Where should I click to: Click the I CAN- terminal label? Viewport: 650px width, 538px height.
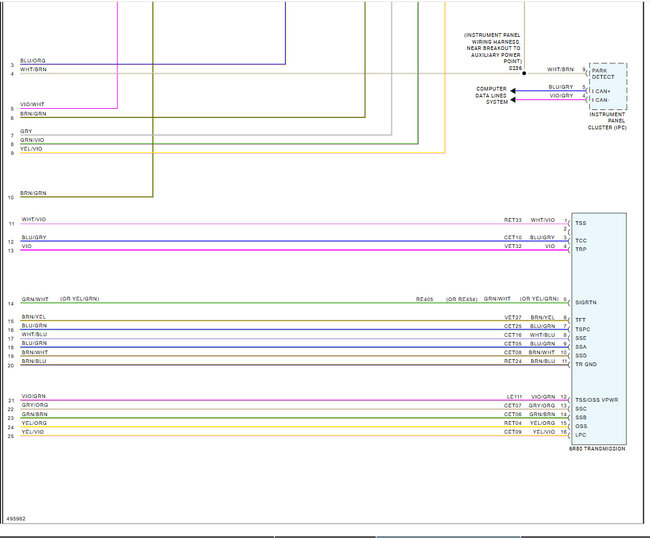(600, 100)
